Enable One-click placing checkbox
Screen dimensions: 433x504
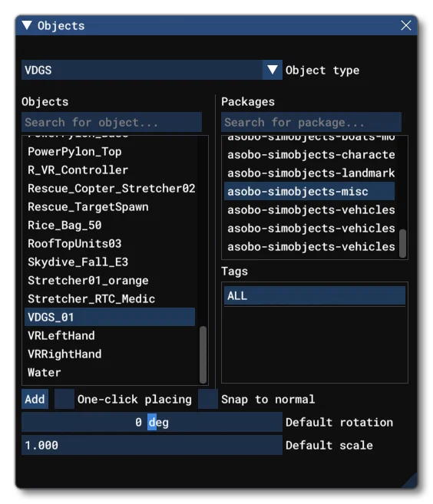click(64, 399)
